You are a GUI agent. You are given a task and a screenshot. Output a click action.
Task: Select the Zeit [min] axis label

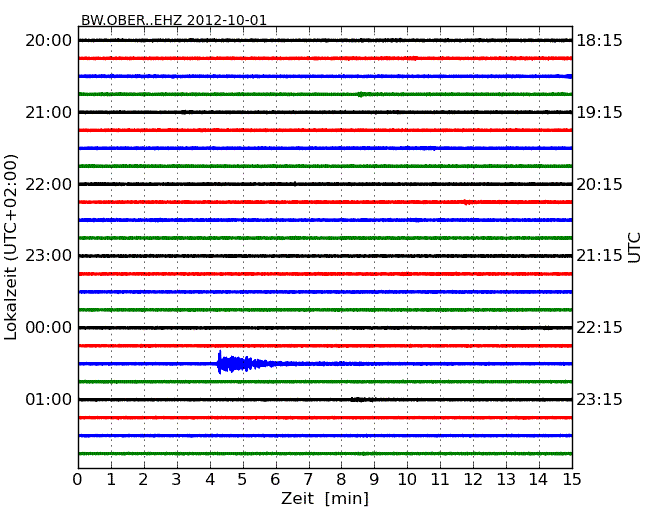coord(325,498)
